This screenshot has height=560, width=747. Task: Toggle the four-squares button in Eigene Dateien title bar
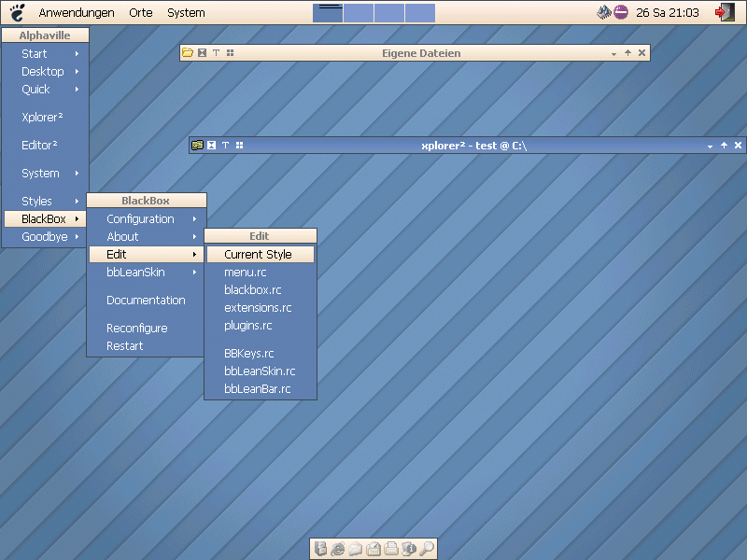pyautogui.click(x=230, y=52)
